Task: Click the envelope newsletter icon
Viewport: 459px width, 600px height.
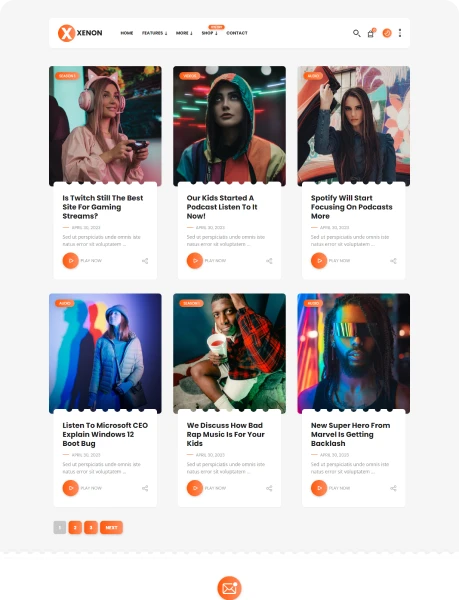Action: click(x=229, y=588)
